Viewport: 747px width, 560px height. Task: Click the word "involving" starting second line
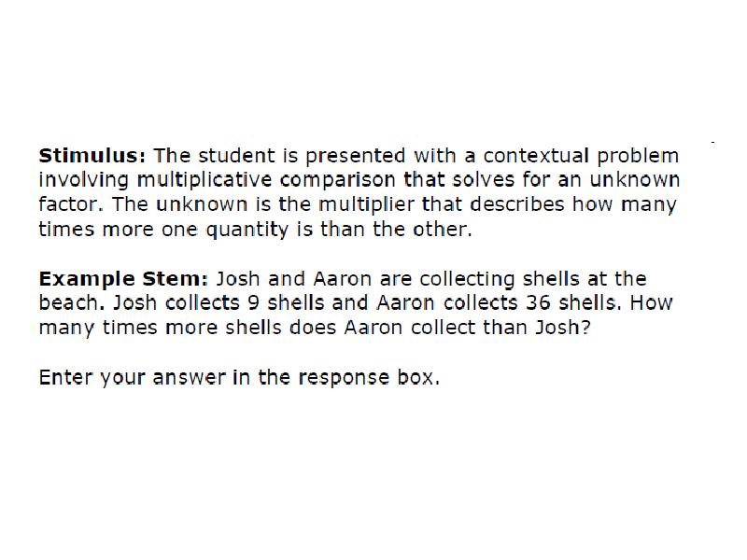83,180
